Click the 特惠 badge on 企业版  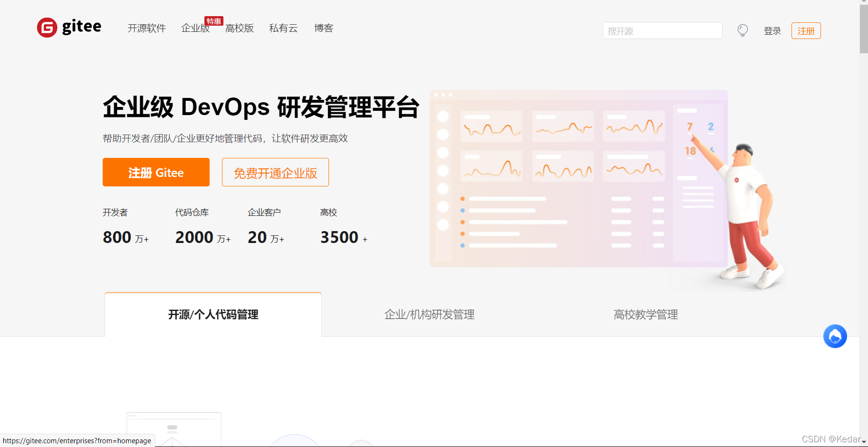[214, 21]
